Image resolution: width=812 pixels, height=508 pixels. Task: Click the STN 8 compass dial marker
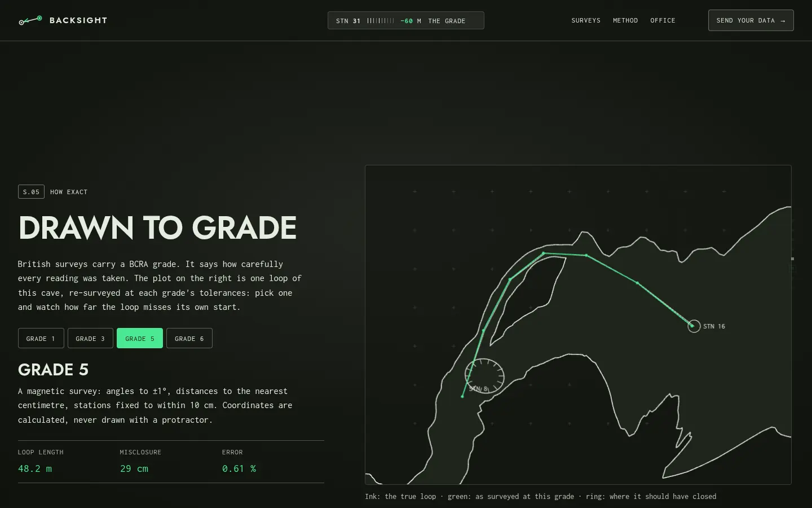(x=484, y=375)
